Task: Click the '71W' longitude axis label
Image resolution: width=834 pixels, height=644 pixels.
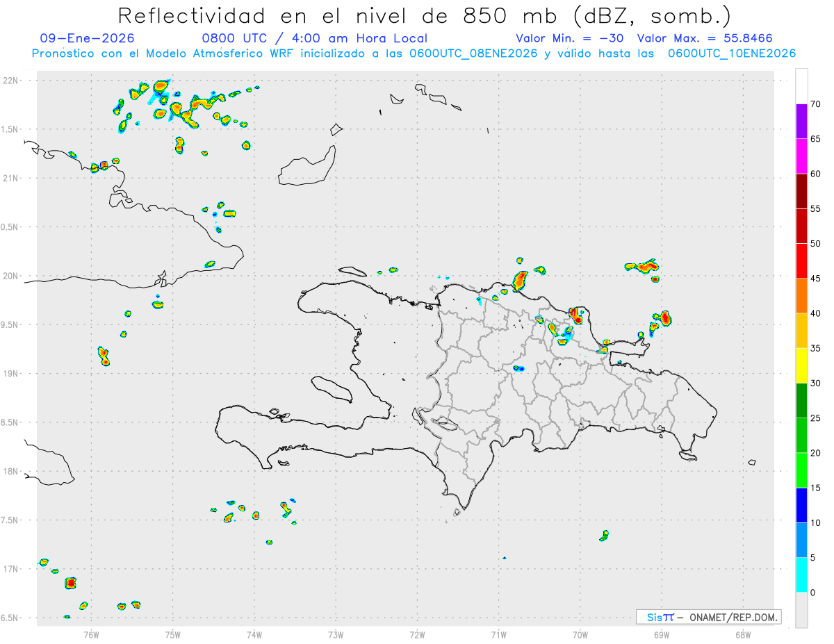Action: click(498, 635)
